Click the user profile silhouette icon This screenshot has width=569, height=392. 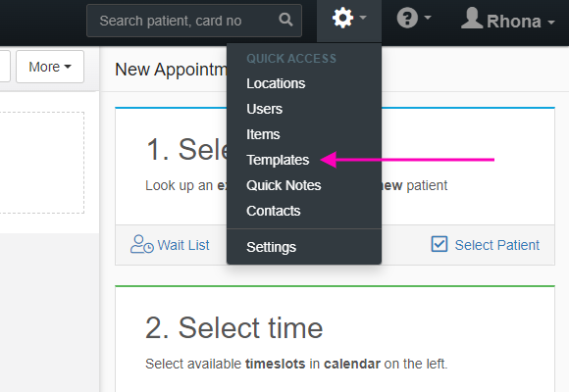(472, 18)
